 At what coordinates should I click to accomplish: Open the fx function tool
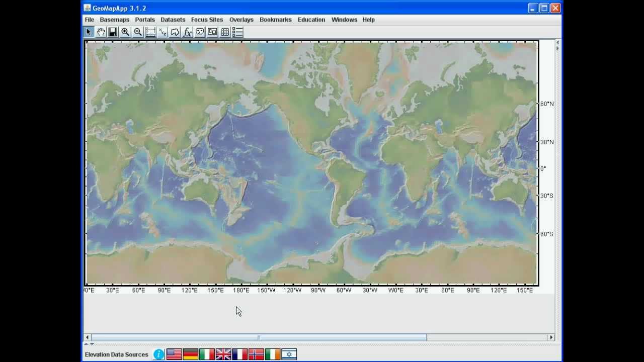coord(188,32)
